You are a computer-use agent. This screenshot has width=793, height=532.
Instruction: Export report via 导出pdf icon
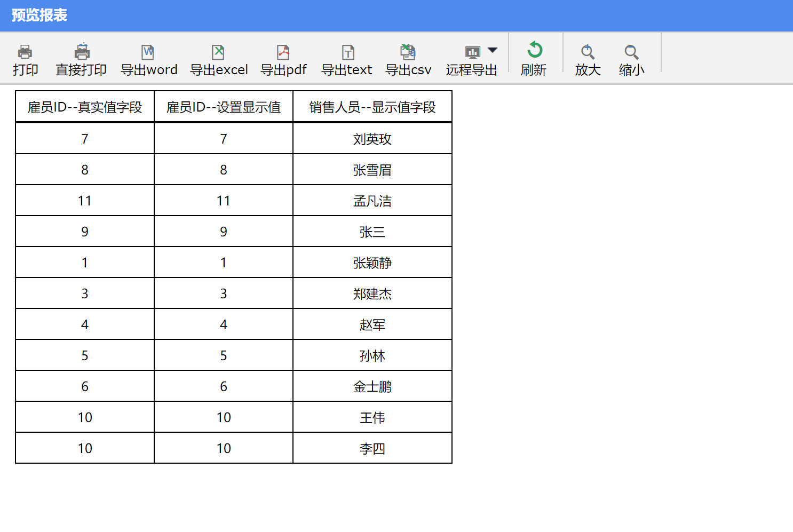point(283,52)
